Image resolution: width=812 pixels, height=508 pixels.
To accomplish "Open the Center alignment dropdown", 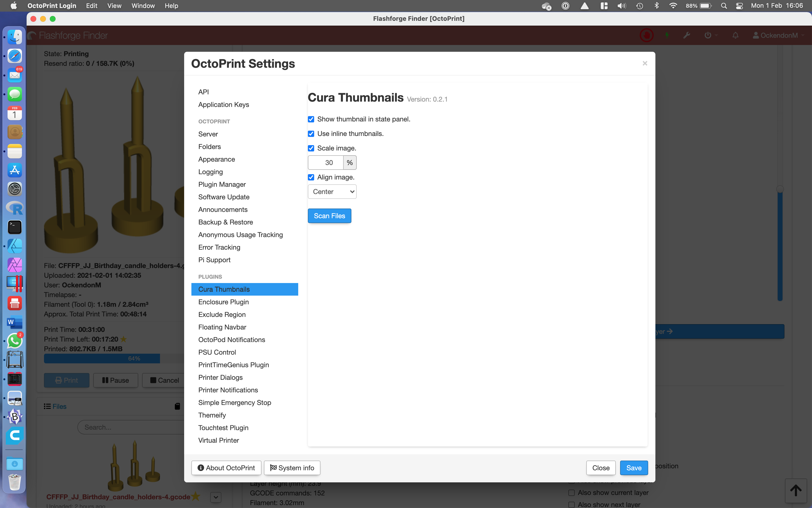I will click(332, 192).
